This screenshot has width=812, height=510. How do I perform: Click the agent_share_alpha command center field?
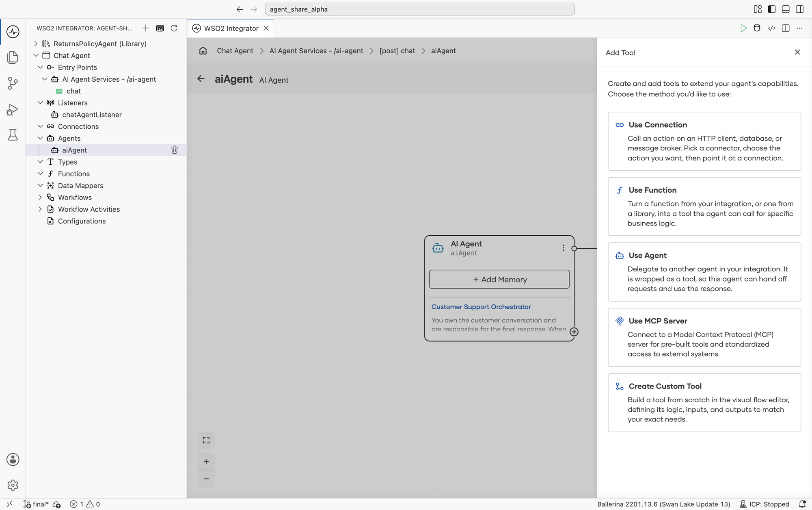(x=420, y=9)
